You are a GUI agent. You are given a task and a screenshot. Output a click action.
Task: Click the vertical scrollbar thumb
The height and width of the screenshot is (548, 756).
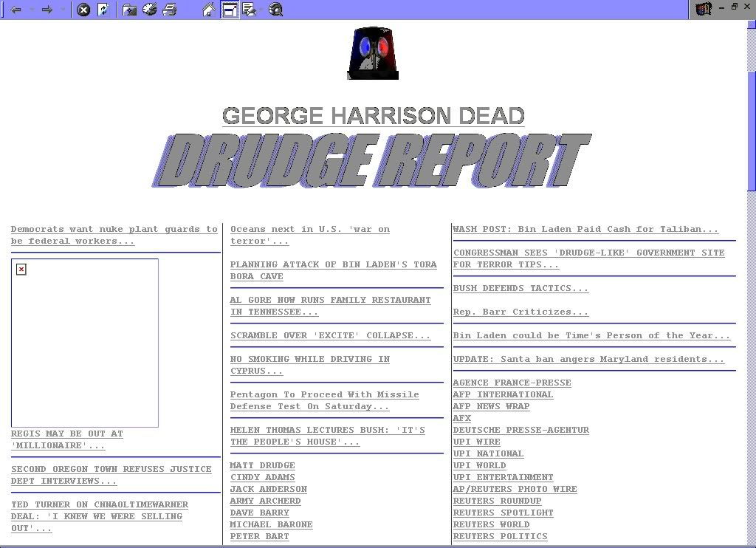click(751, 130)
